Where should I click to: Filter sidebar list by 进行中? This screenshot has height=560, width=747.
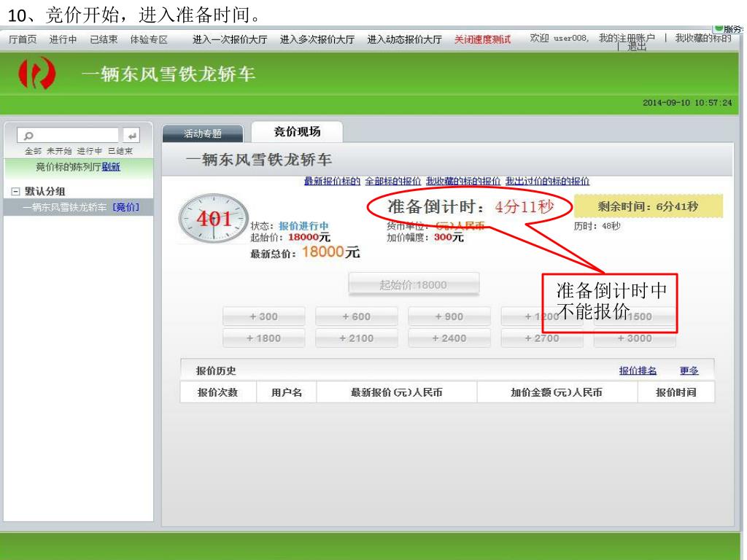90,151
